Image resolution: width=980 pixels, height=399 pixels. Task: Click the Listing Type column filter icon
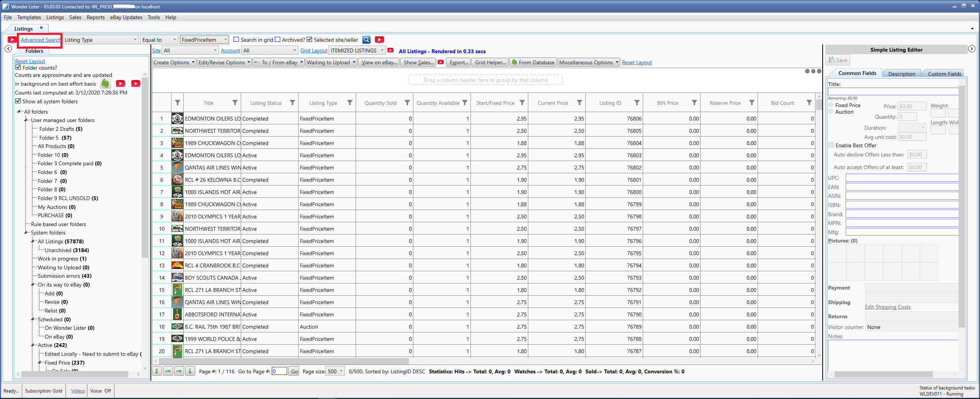point(350,103)
